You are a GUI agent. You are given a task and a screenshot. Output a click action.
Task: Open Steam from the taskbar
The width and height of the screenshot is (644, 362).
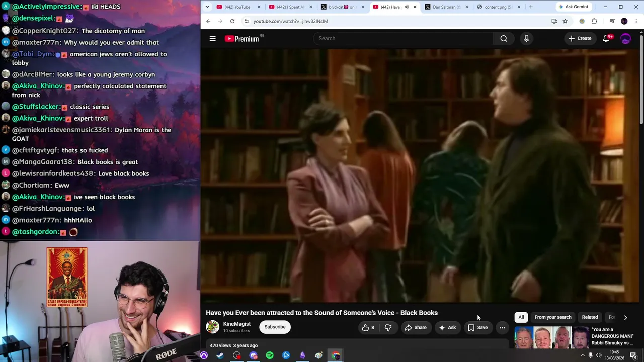pos(220,356)
